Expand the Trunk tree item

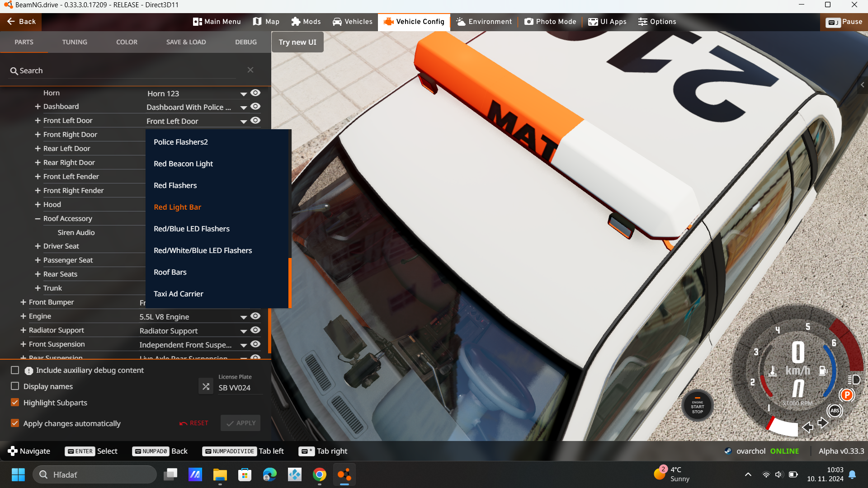(38, 288)
